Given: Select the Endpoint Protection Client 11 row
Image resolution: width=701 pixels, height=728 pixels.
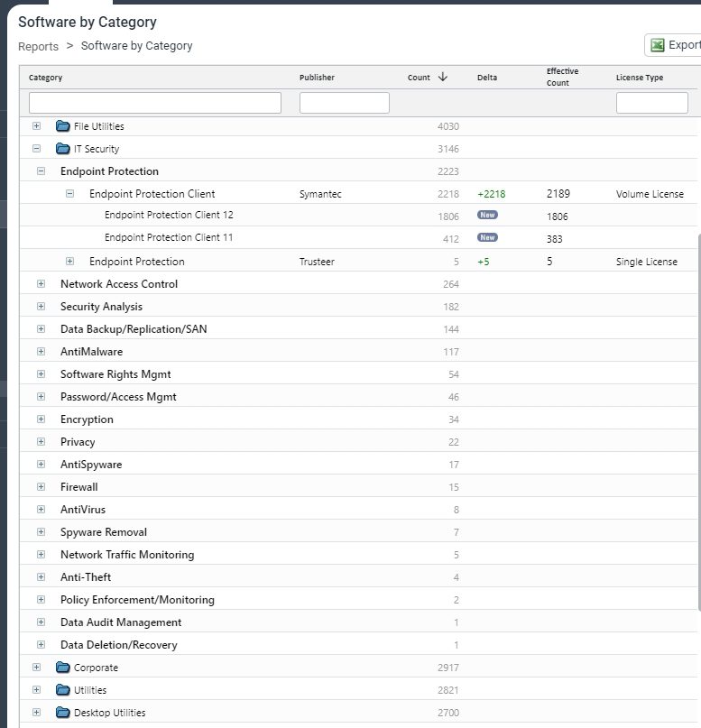Looking at the screenshot, I should click(x=358, y=237).
